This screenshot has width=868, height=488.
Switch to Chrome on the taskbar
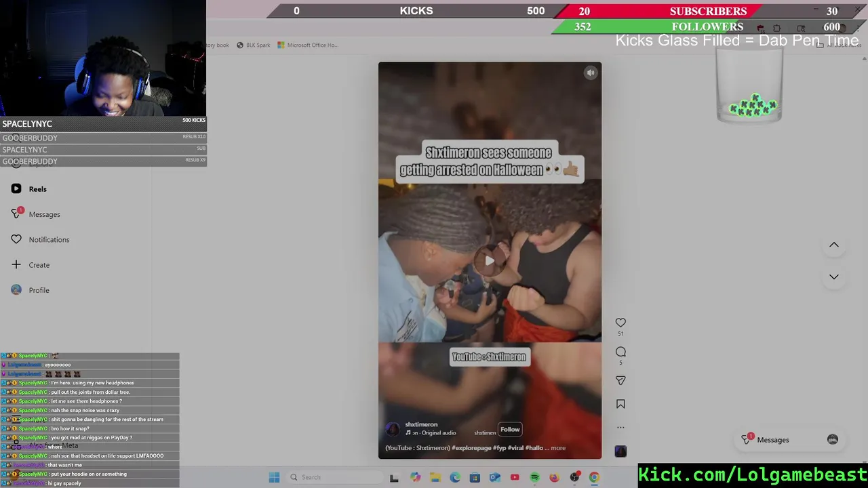tap(594, 478)
